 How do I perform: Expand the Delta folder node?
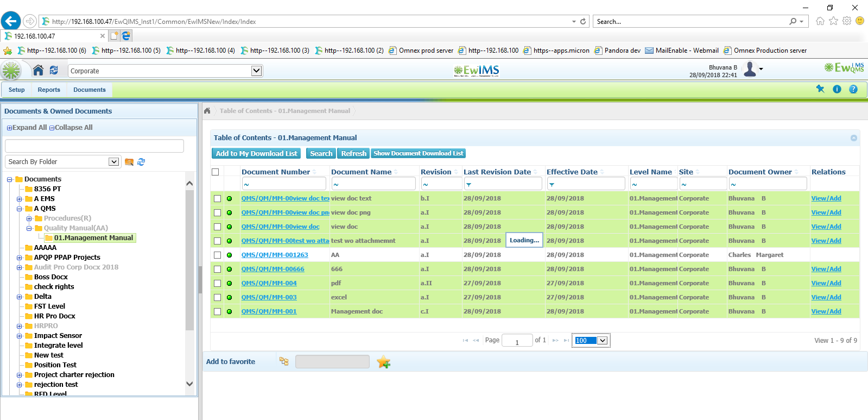(19, 297)
